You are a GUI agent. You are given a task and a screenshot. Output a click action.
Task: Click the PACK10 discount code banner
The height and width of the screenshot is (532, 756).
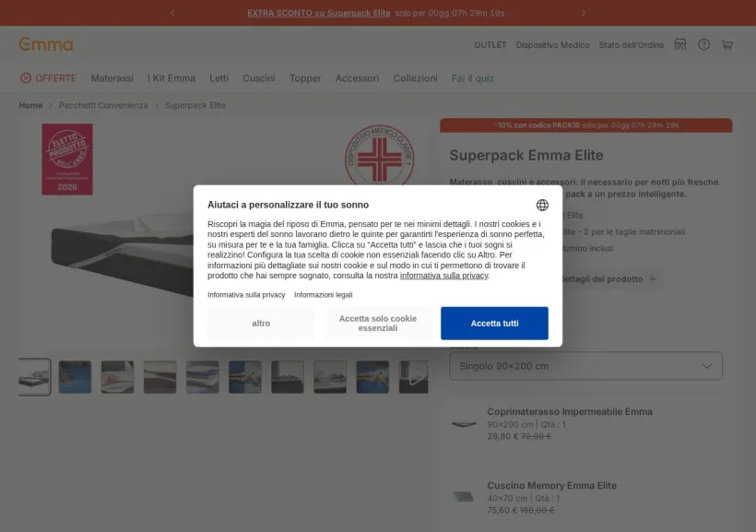pos(585,124)
